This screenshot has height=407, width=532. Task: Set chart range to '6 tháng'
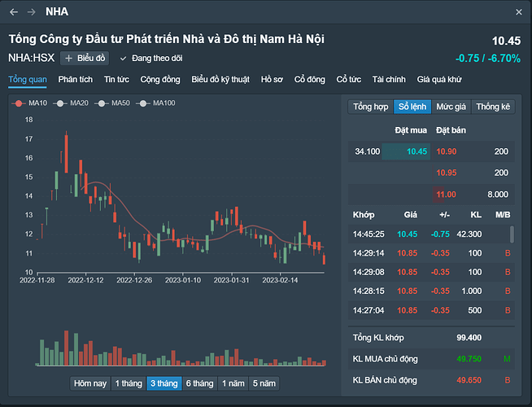(199, 383)
